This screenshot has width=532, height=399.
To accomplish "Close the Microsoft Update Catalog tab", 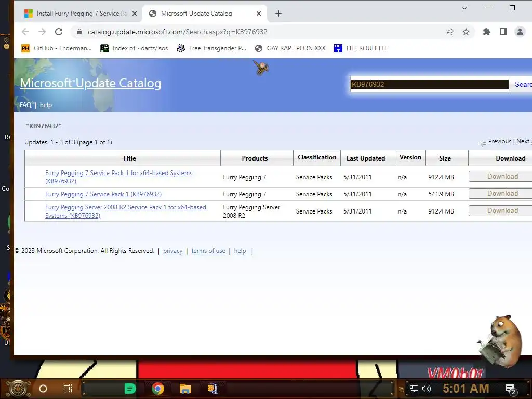I will point(259,14).
